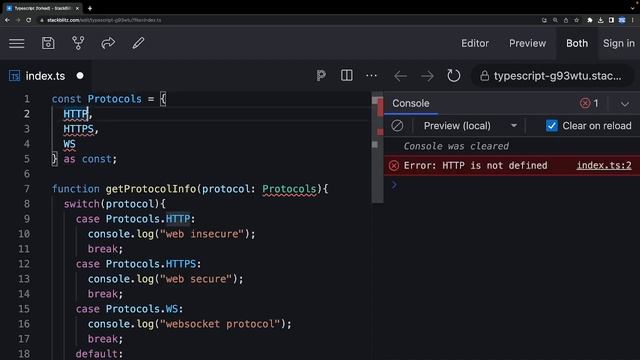Click the console error count badge
Image resolution: width=640 pixels, height=360 pixels.
[589, 103]
